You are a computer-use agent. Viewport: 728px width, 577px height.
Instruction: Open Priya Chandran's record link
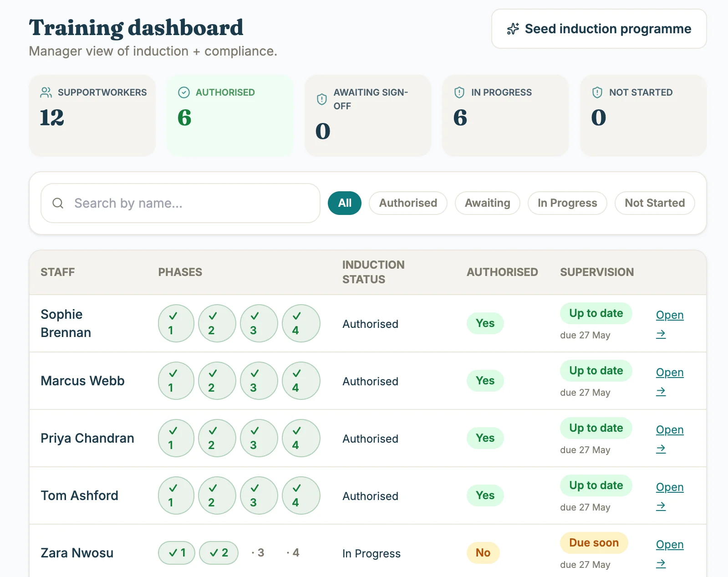click(x=670, y=439)
